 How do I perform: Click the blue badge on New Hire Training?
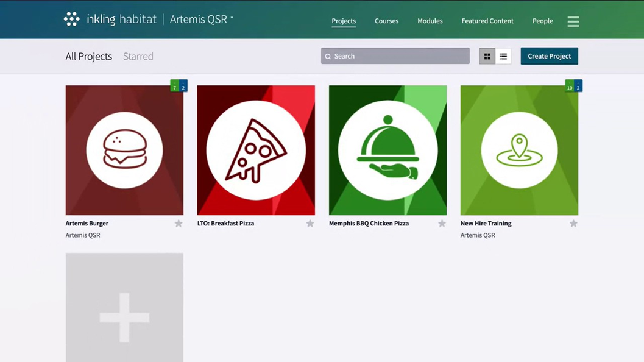(578, 86)
